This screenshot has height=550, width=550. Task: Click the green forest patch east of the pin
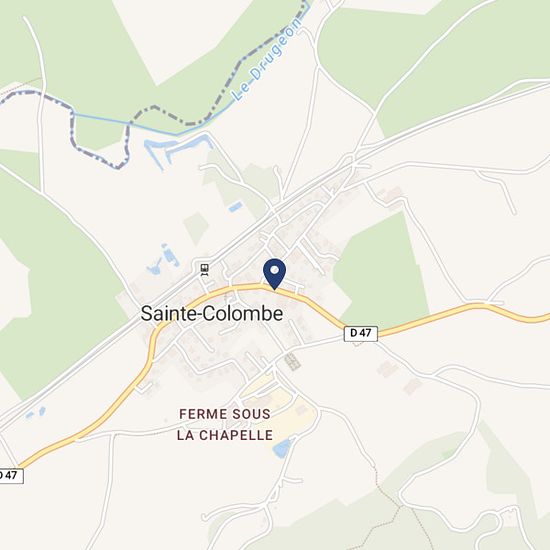pyautogui.click(x=381, y=268)
